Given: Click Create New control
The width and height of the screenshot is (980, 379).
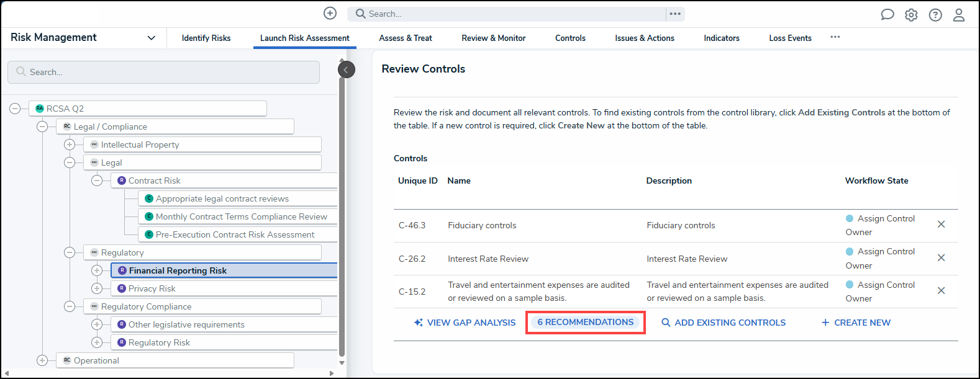Looking at the screenshot, I should click(x=856, y=323).
